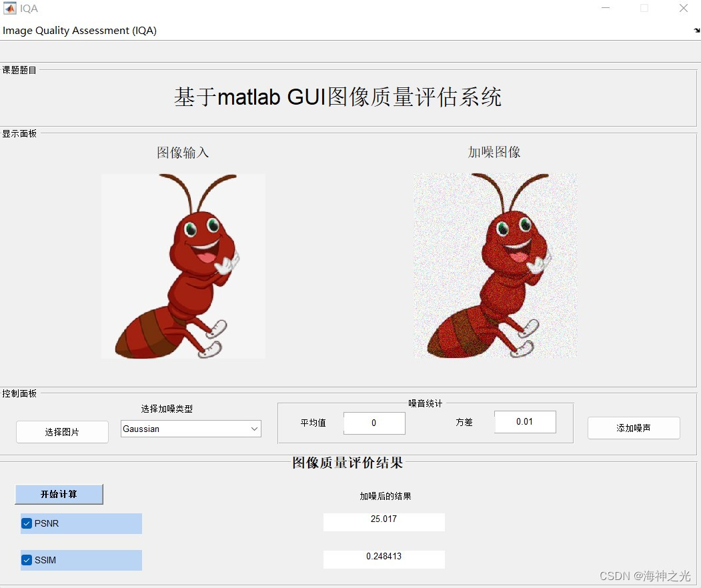Click the 选择图片 button to load an image

pos(61,431)
